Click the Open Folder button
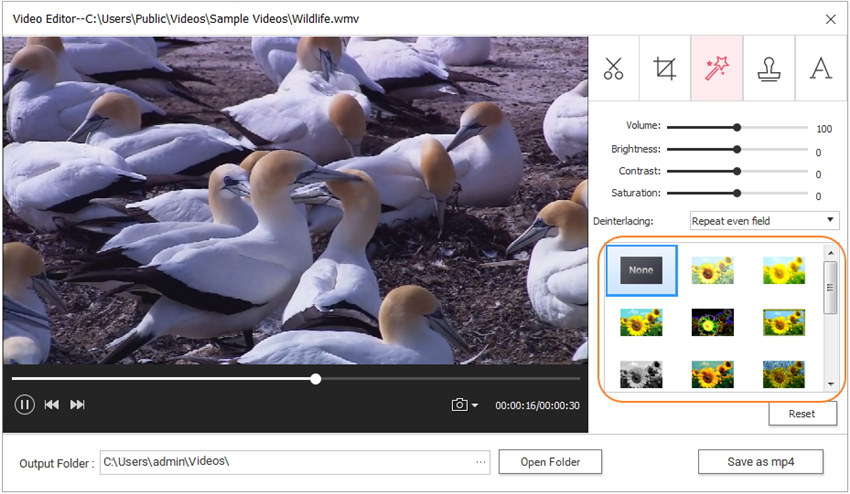This screenshot has height=494, width=850. coord(550,462)
